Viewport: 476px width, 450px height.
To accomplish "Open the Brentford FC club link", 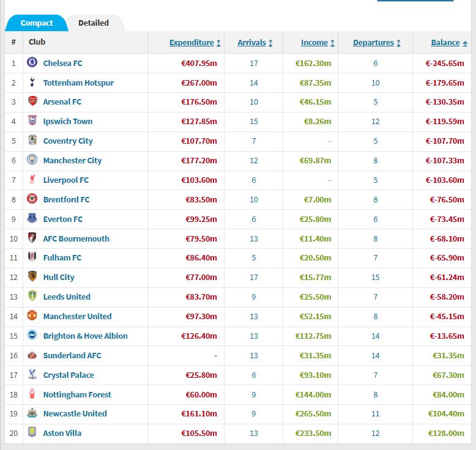I will [66, 200].
